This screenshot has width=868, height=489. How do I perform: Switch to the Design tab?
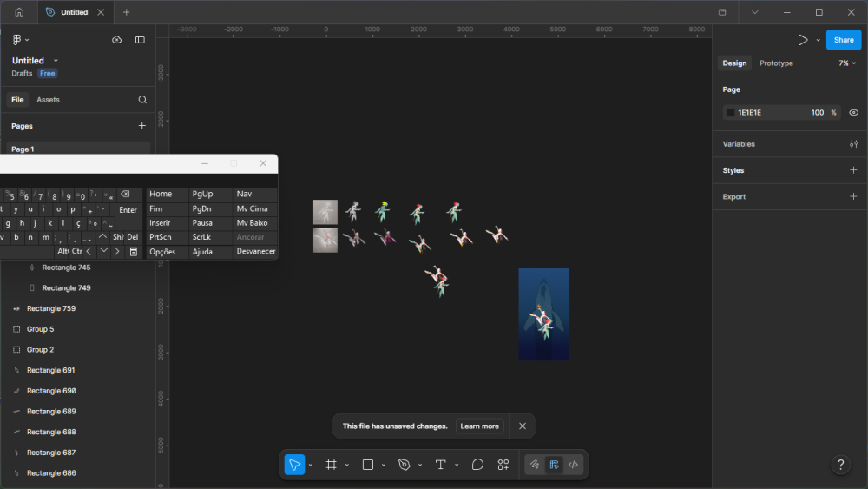(x=734, y=63)
